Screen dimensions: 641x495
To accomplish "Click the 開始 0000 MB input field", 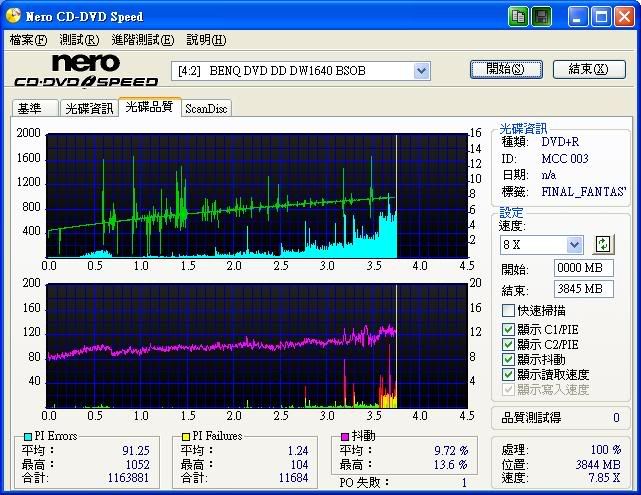I will pyautogui.click(x=584, y=268).
